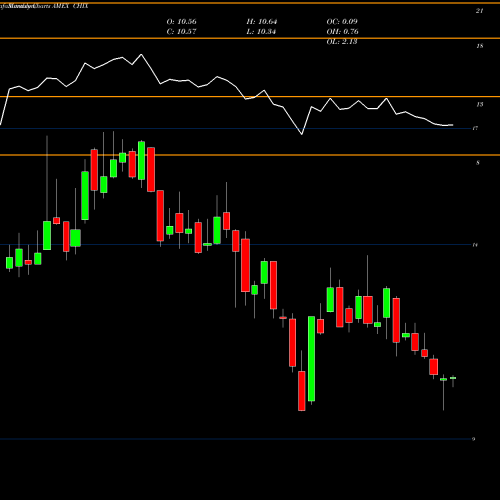Image resolution: width=500 pixels, height=500 pixels.
Task: Click the highest peak of the white indicator line
Action: (x=141, y=54)
